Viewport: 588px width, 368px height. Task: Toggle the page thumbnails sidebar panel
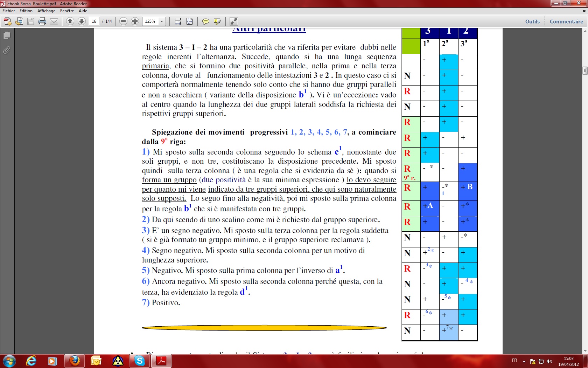7,35
